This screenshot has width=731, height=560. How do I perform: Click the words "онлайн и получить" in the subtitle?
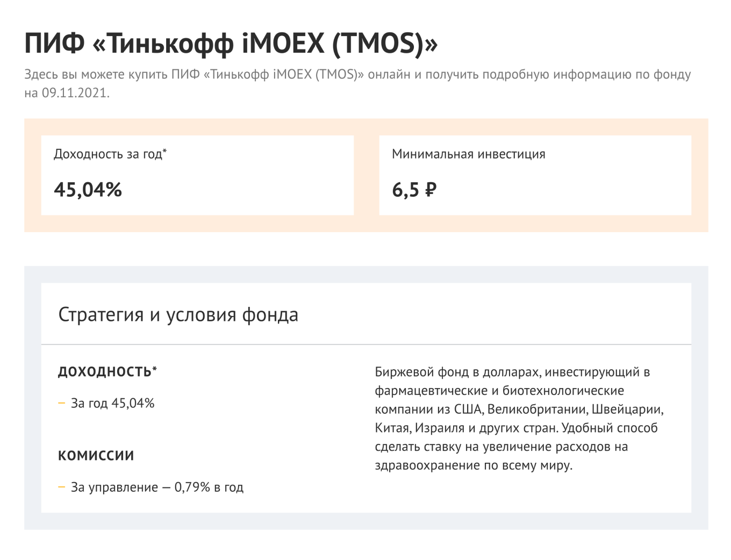(422, 74)
